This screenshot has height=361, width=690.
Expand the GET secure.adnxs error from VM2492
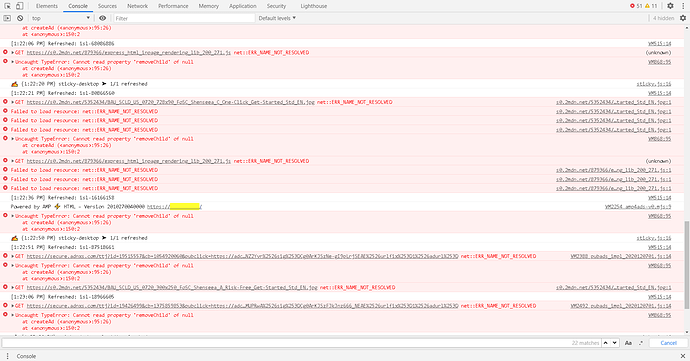click(13, 306)
